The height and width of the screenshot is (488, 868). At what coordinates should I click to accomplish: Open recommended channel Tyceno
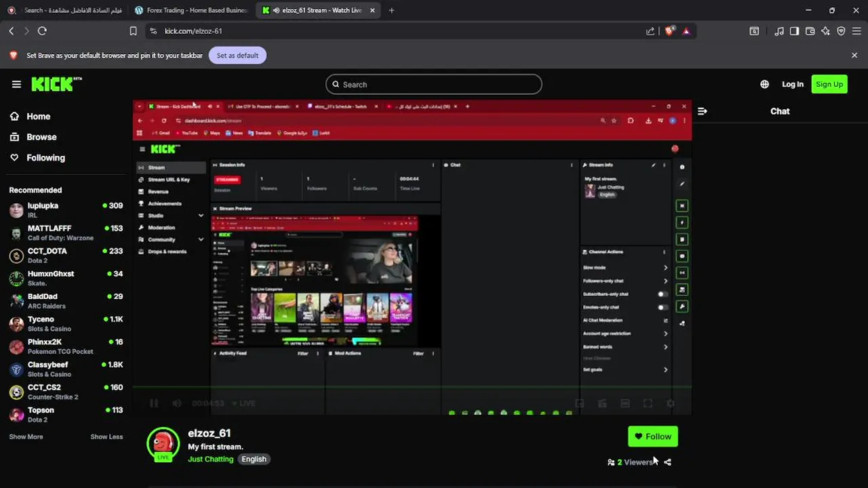pos(66,324)
